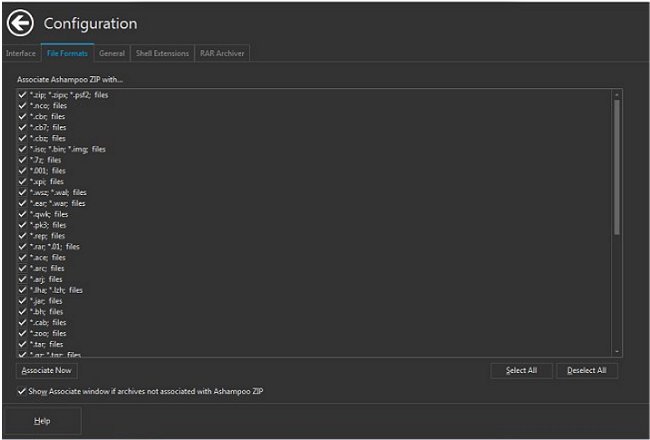Disable the *.iso; *.bin; *.img association

(x=23, y=149)
